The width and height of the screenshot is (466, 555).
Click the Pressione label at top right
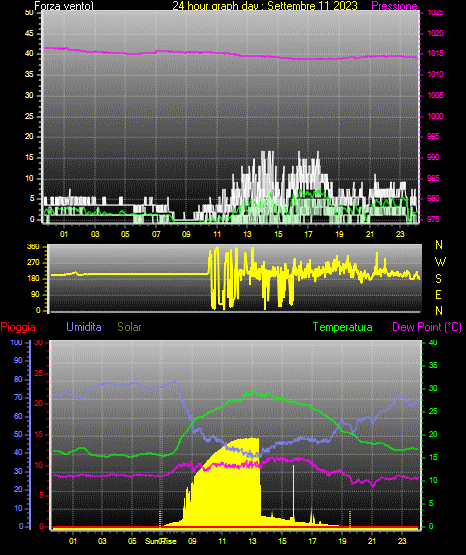pos(394,6)
